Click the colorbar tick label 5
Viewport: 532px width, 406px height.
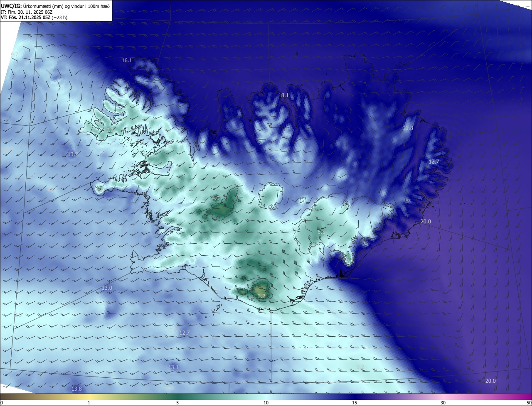[177, 403]
